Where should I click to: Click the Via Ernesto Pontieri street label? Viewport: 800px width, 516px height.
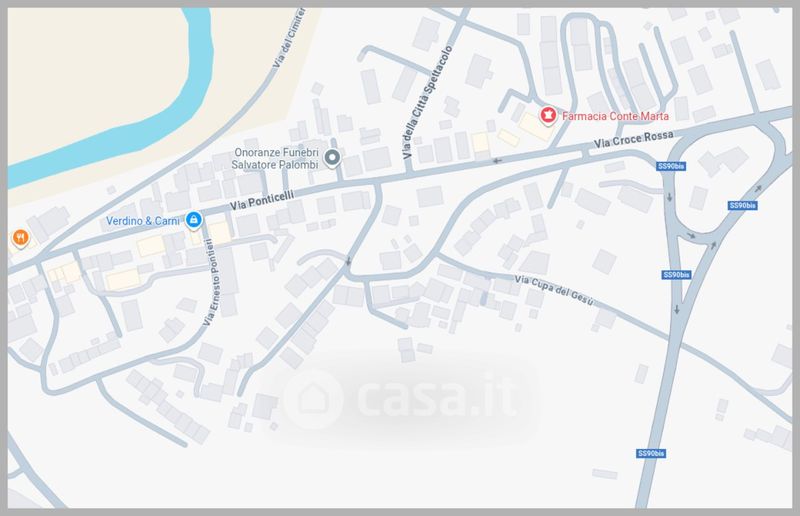tap(211, 282)
